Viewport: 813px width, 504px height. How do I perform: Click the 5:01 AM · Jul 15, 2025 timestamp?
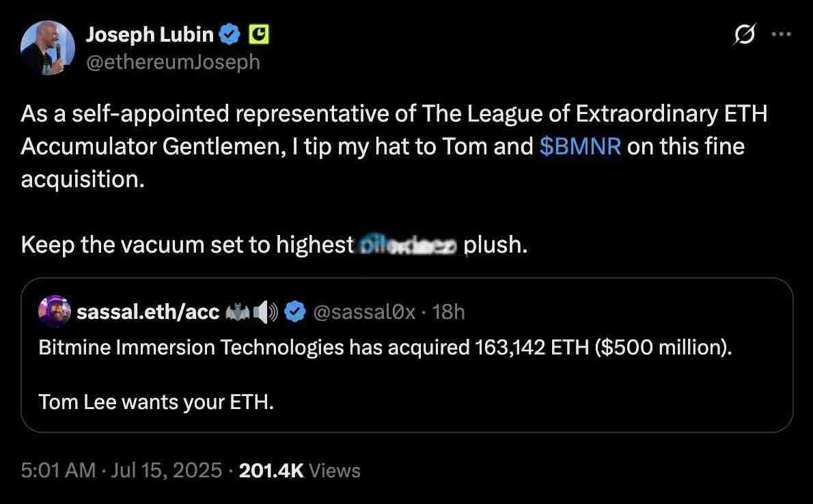(x=121, y=470)
